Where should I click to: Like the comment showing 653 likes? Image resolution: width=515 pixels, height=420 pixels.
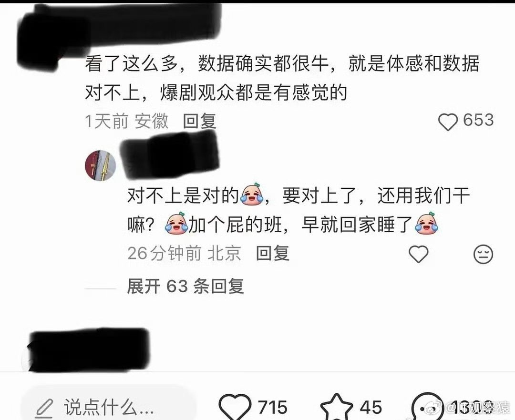click(448, 122)
